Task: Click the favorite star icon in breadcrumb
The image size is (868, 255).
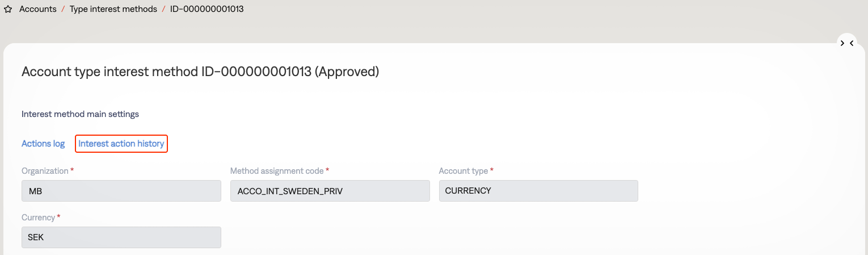Action: pyautogui.click(x=8, y=10)
